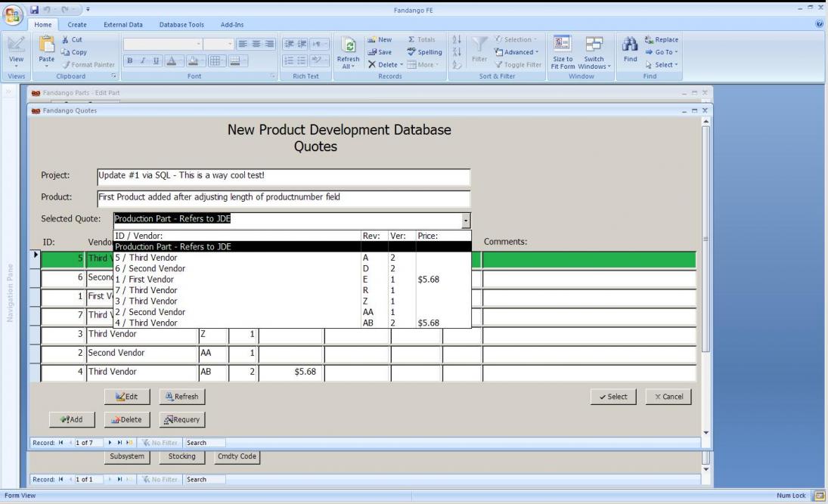828x504 pixels.
Task: Click the Cancel button
Action: 668,397
